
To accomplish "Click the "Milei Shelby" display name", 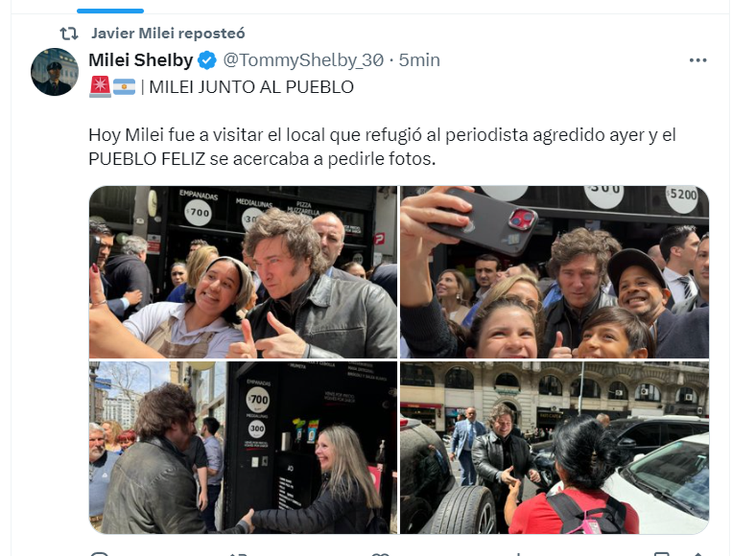I will [140, 60].
